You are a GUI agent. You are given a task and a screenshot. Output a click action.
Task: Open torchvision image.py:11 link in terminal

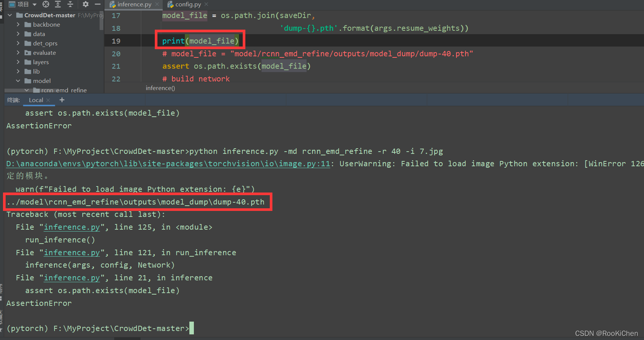click(x=168, y=164)
